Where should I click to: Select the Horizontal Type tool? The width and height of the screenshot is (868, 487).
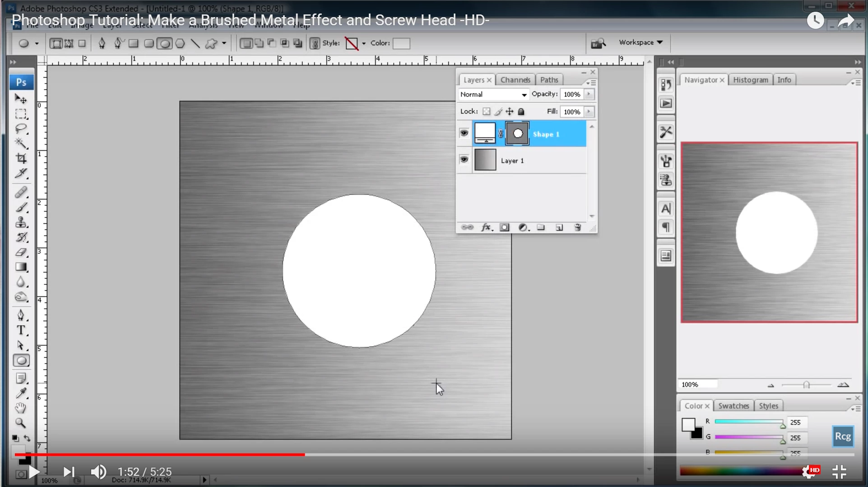[x=21, y=331]
